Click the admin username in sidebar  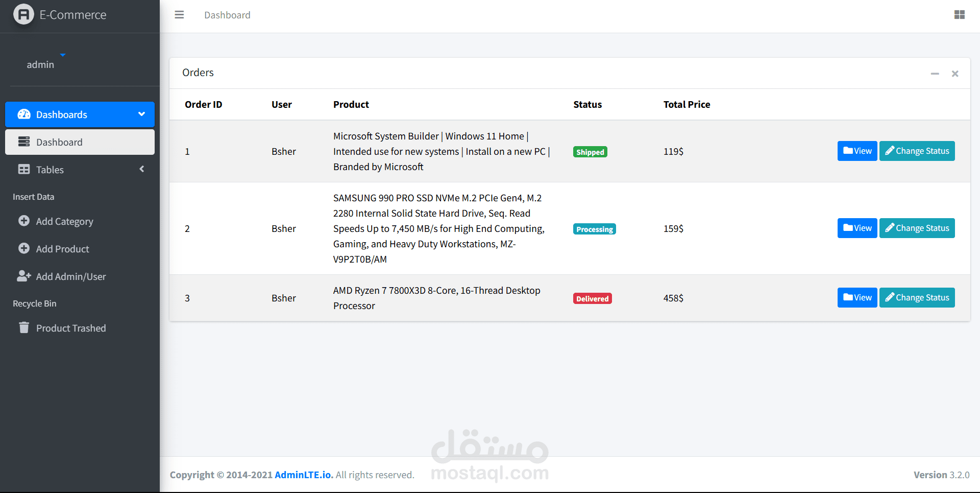tap(40, 64)
